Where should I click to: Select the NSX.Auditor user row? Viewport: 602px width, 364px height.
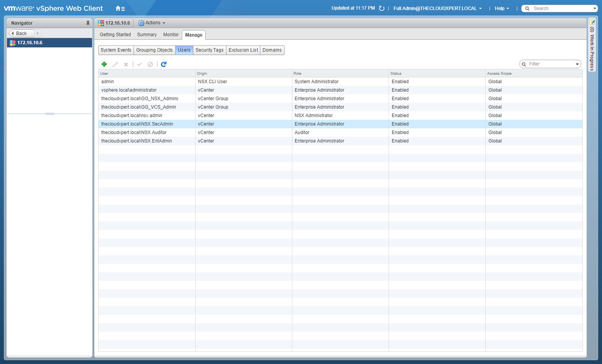tap(134, 133)
